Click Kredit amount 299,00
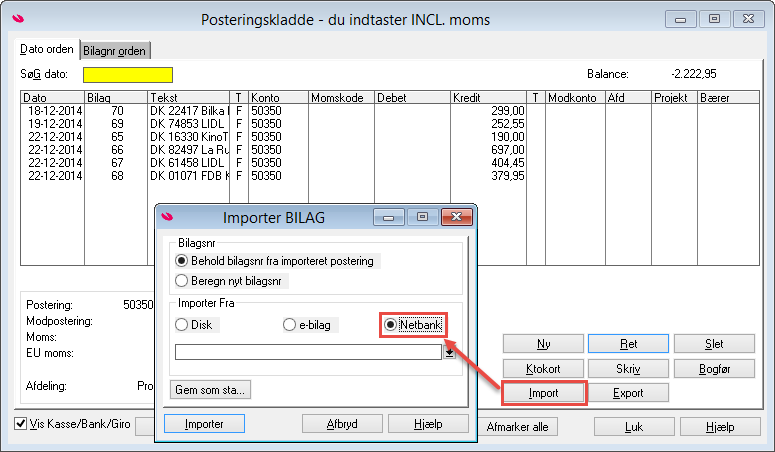This screenshot has width=775, height=452. click(x=508, y=111)
